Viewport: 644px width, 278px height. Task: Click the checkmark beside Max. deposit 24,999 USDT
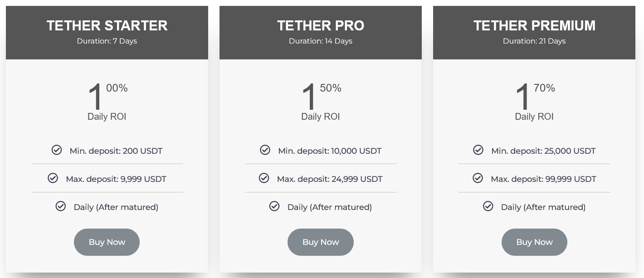(264, 178)
